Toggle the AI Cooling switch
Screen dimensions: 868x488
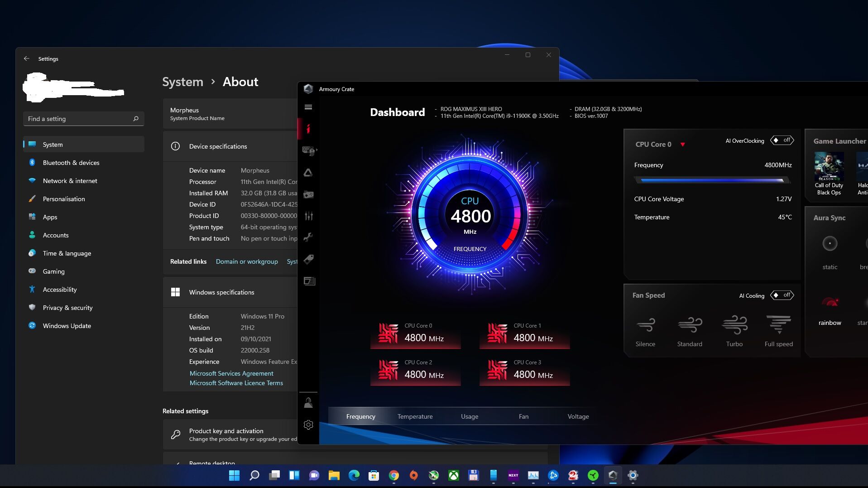(782, 295)
